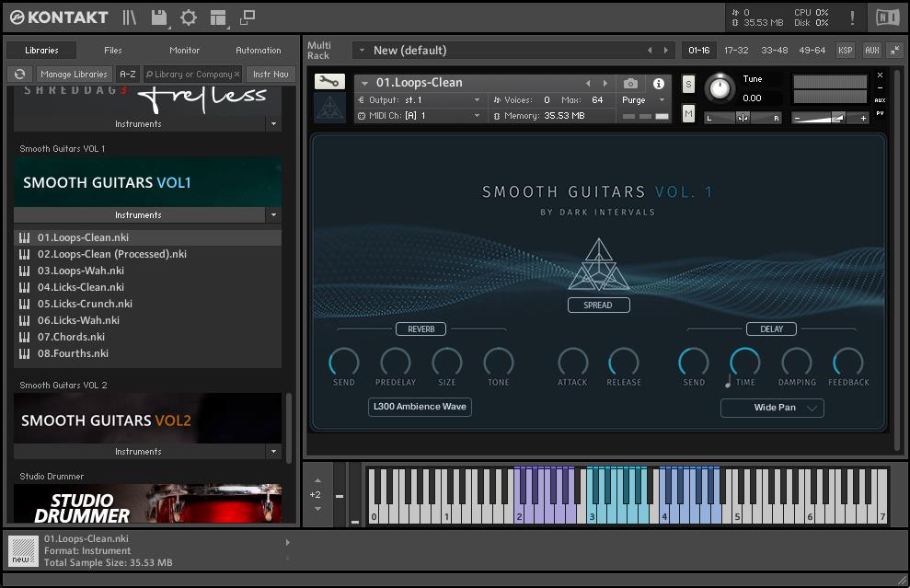Click the refresh libraries icon
Screen dimensions: 910x588
(x=19, y=75)
